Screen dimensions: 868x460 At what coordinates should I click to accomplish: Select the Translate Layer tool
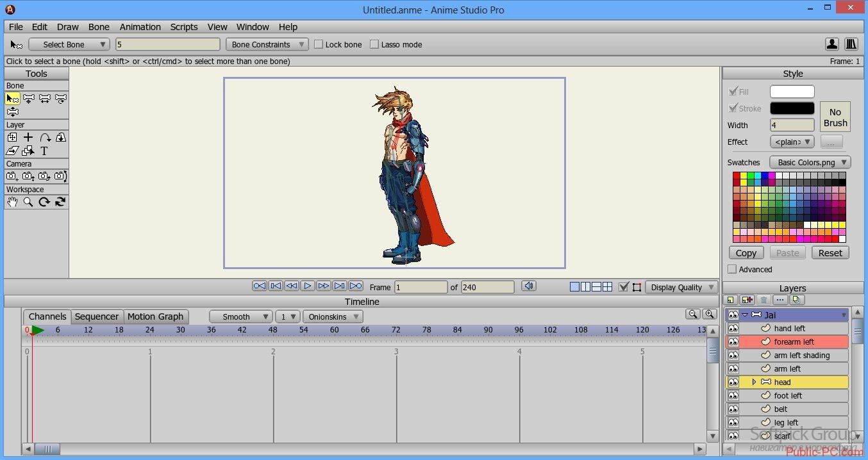click(x=12, y=137)
